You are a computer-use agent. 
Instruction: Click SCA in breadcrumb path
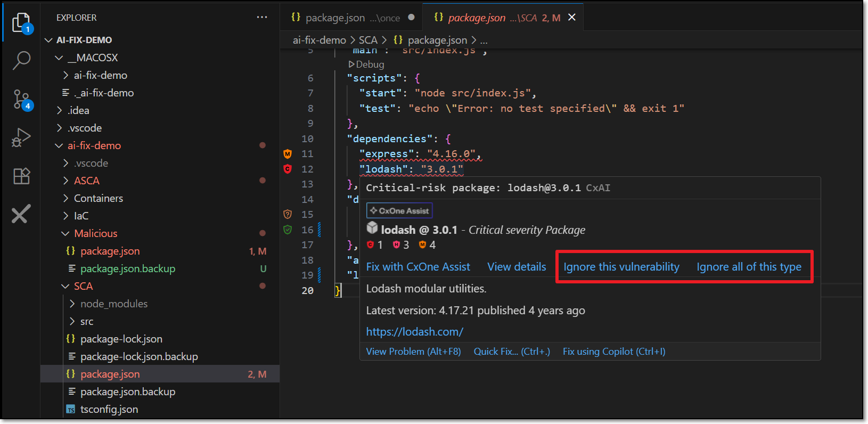pyautogui.click(x=368, y=40)
